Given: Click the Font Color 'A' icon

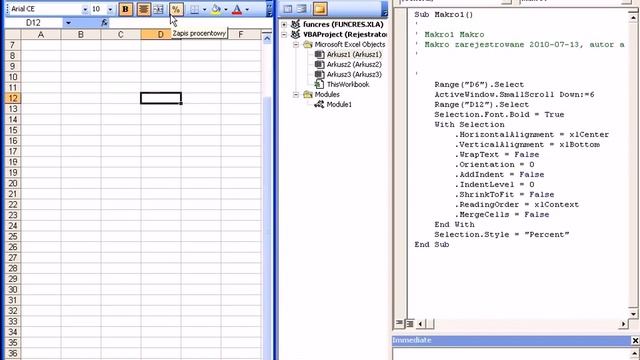Looking at the screenshot, I should (x=237, y=9).
